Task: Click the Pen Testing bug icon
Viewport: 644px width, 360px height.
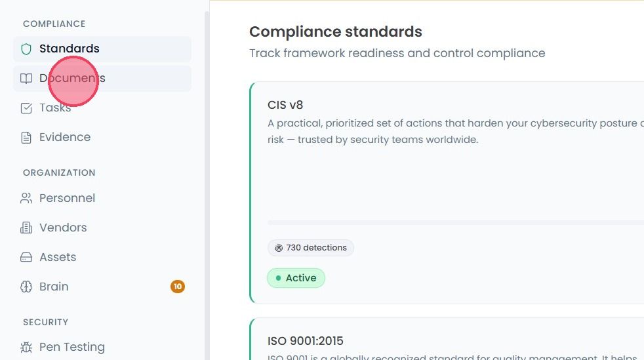Action: (26, 348)
